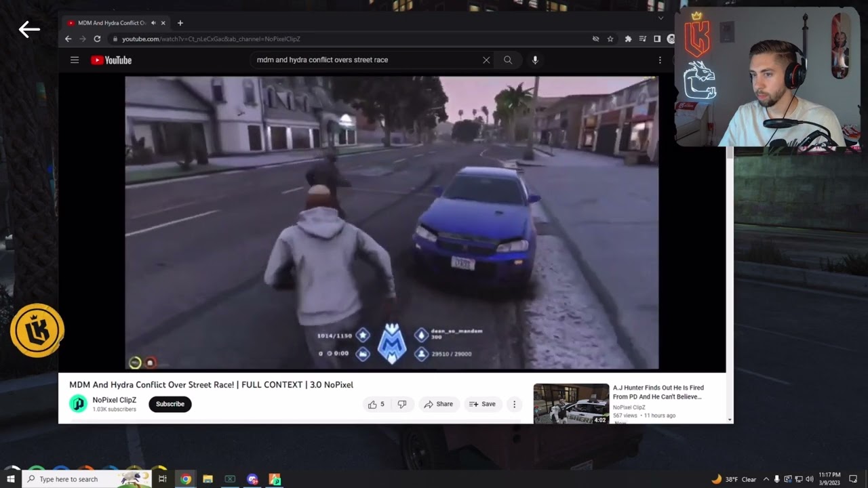The width and height of the screenshot is (868, 488).
Task: Open File Explorer from the taskbar
Action: (x=208, y=479)
